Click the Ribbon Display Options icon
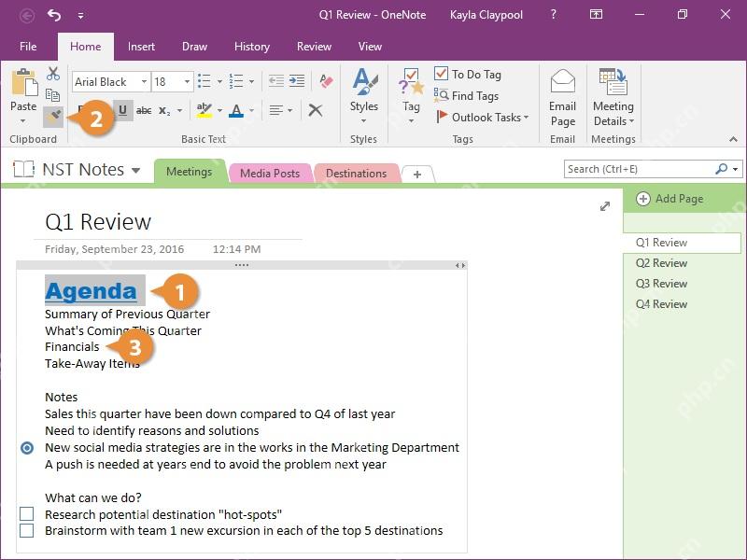 coord(596,15)
